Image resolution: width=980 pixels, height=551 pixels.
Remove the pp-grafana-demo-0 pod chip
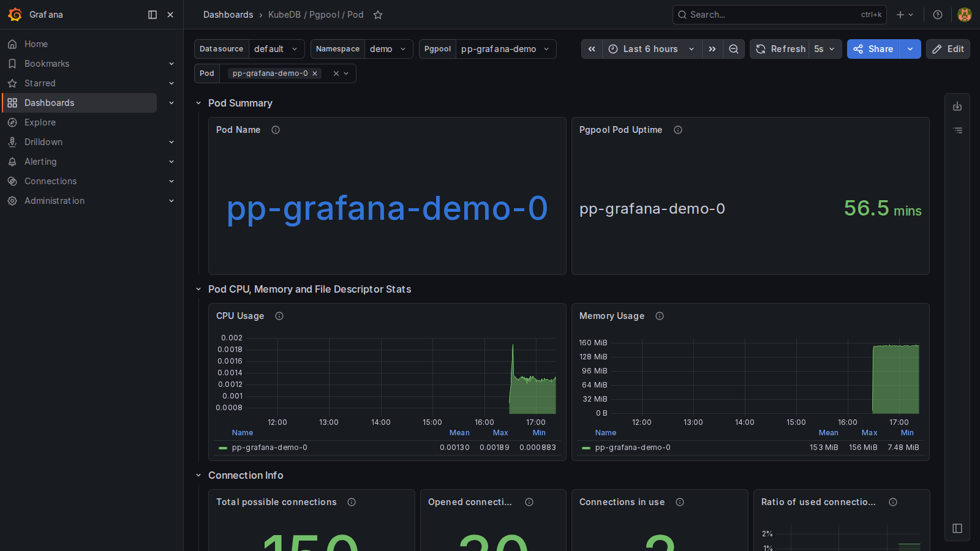[x=315, y=73]
